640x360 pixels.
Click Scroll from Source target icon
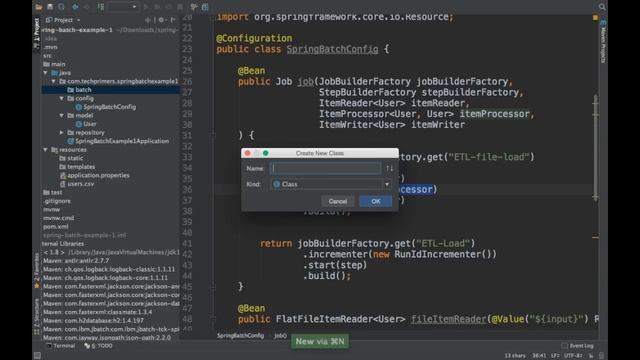point(148,20)
